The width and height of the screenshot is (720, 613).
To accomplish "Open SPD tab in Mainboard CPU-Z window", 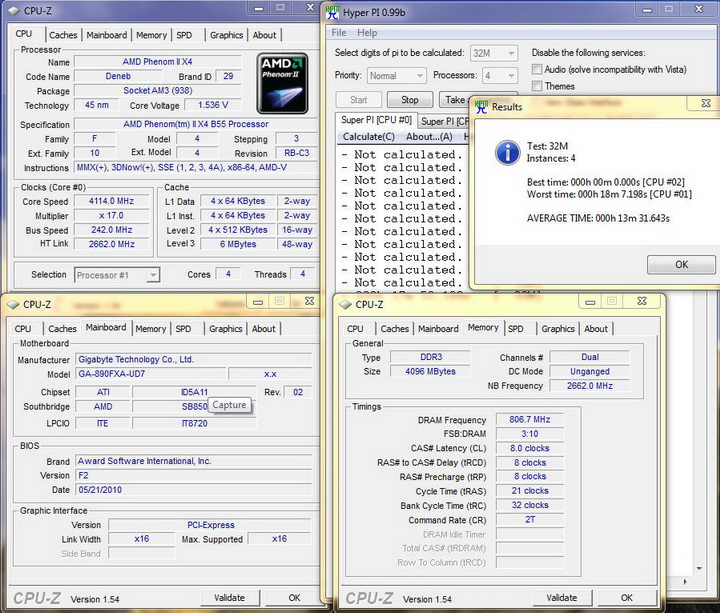I will 183,329.
